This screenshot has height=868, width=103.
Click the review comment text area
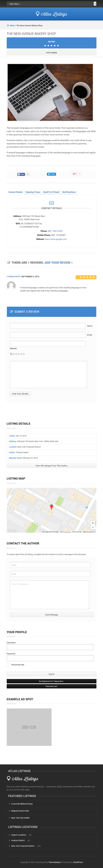click(48, 375)
